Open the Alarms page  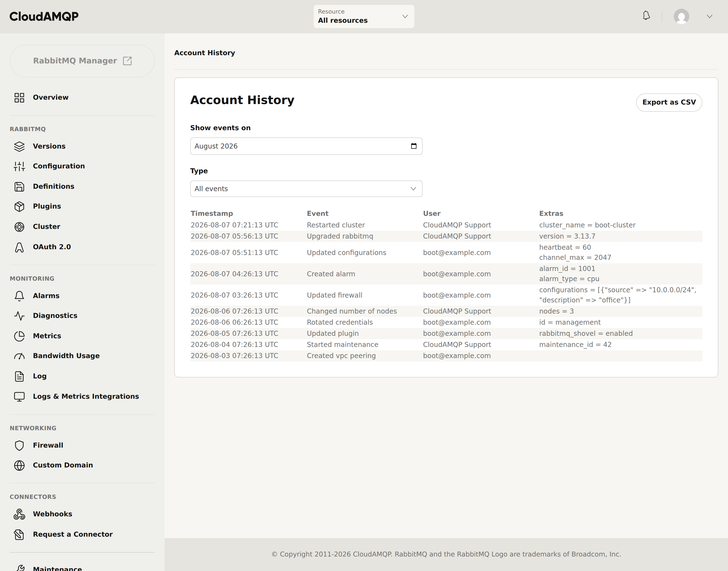click(x=46, y=295)
